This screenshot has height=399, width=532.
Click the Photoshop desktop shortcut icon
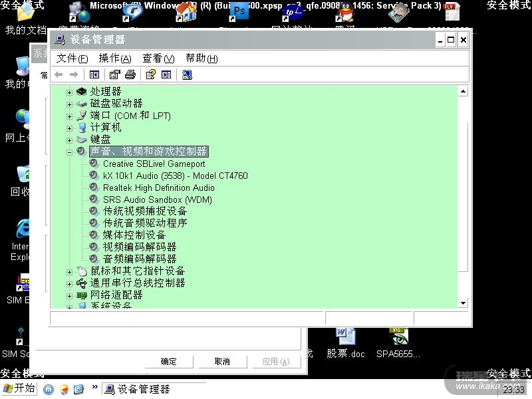[x=239, y=12]
